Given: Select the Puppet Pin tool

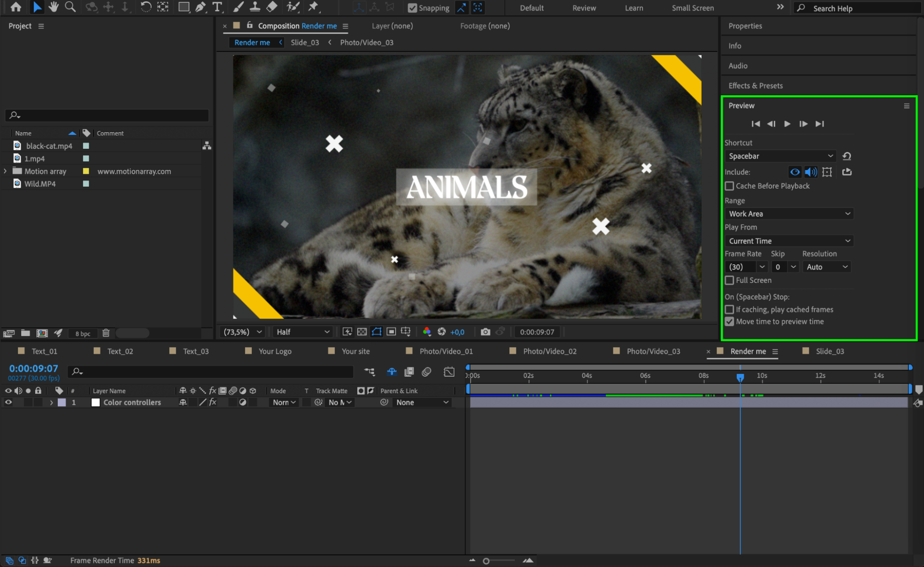Looking at the screenshot, I should pos(313,7).
